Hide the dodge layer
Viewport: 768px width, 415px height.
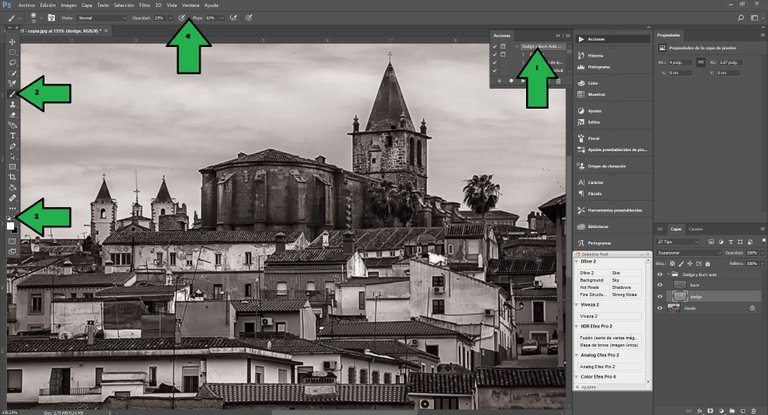tap(660, 296)
